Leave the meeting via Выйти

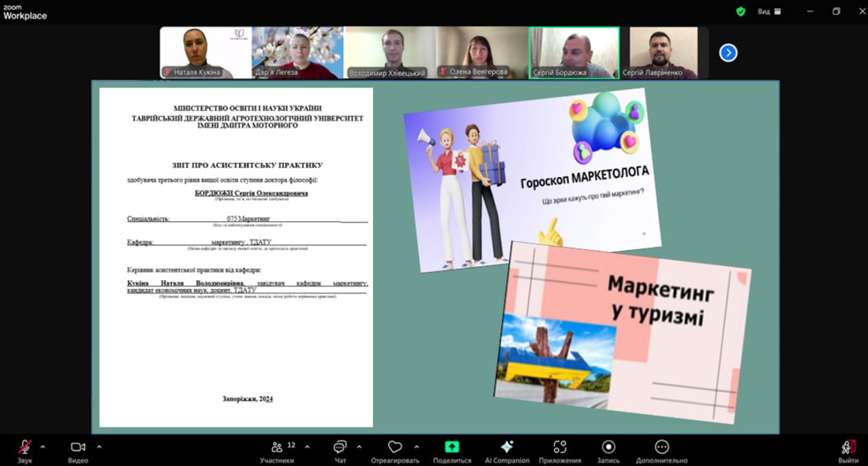(x=848, y=448)
